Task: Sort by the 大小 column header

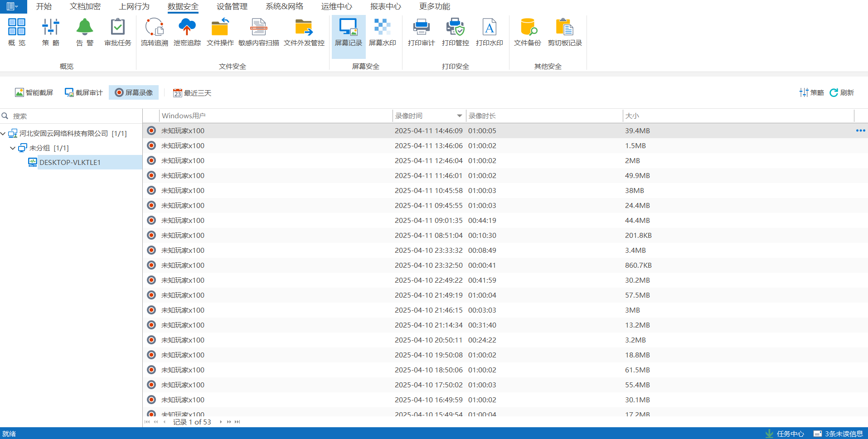Action: (x=738, y=116)
